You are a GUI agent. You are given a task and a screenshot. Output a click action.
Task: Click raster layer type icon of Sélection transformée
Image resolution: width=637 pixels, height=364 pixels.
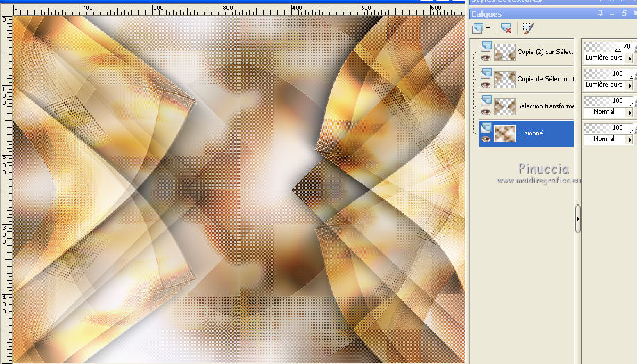click(x=486, y=101)
